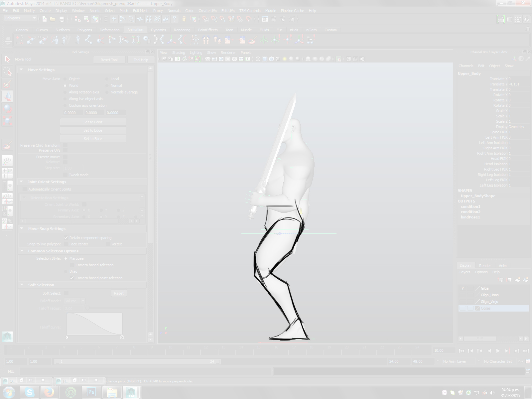Viewport: 532px width, 399px height.
Task: Click the Set Key shelf icon
Action: 19,40
